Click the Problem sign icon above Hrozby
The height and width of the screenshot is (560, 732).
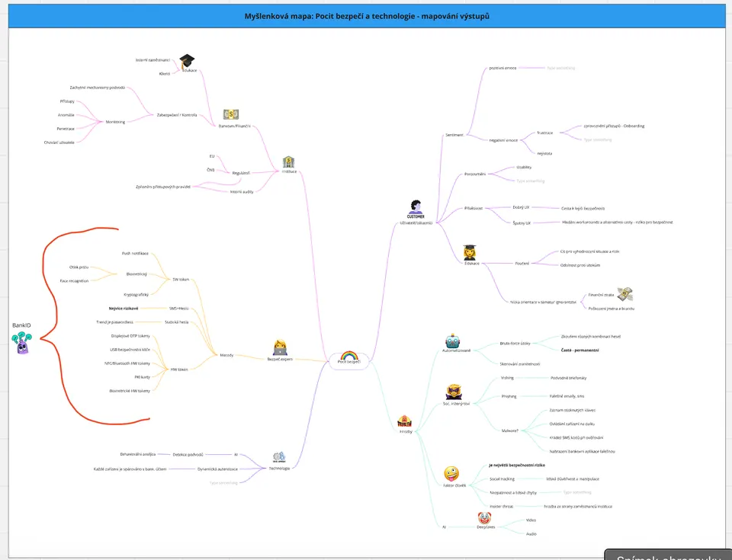pyautogui.click(x=404, y=421)
